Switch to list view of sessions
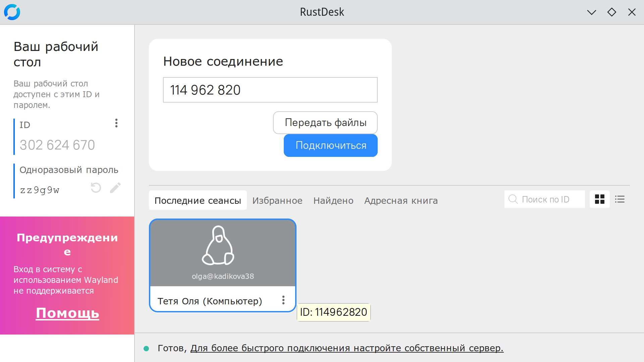Viewport: 644px width, 362px height. pos(620,199)
